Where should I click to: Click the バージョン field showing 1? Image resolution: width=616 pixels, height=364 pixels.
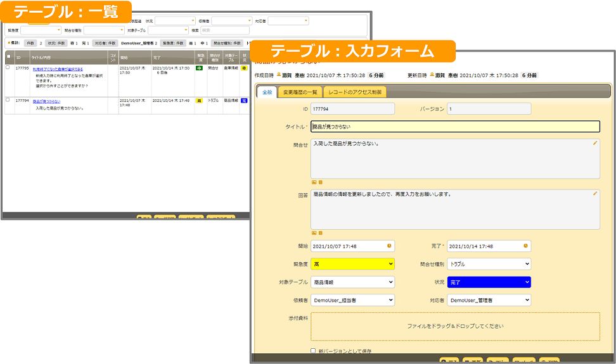tap(489, 109)
